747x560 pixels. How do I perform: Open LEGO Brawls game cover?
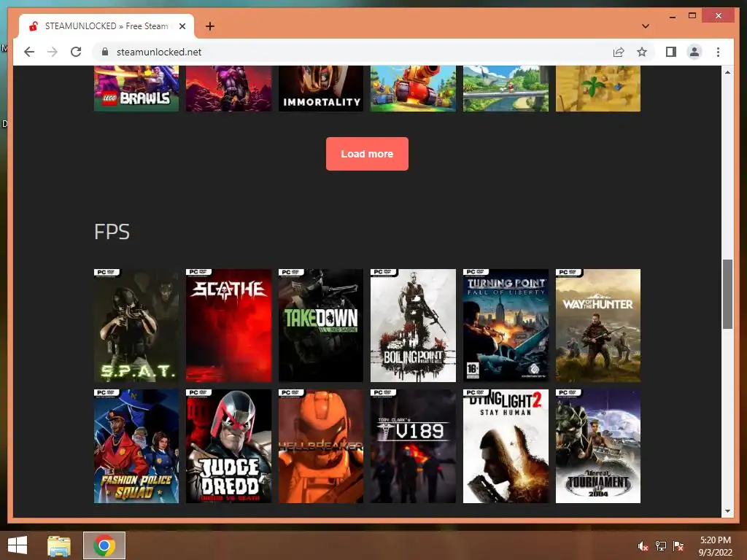click(136, 88)
